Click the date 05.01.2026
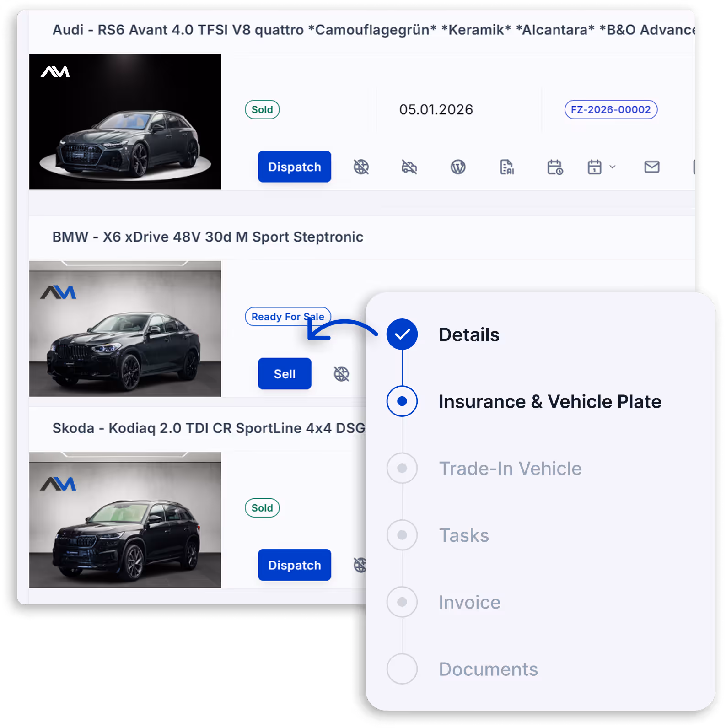 pyautogui.click(x=436, y=109)
